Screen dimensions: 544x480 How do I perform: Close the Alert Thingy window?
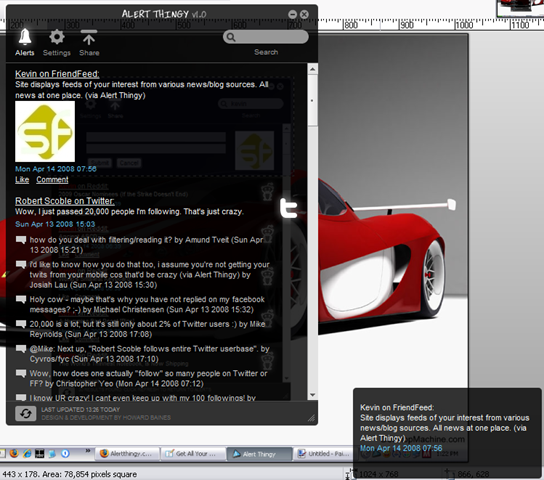point(304,14)
